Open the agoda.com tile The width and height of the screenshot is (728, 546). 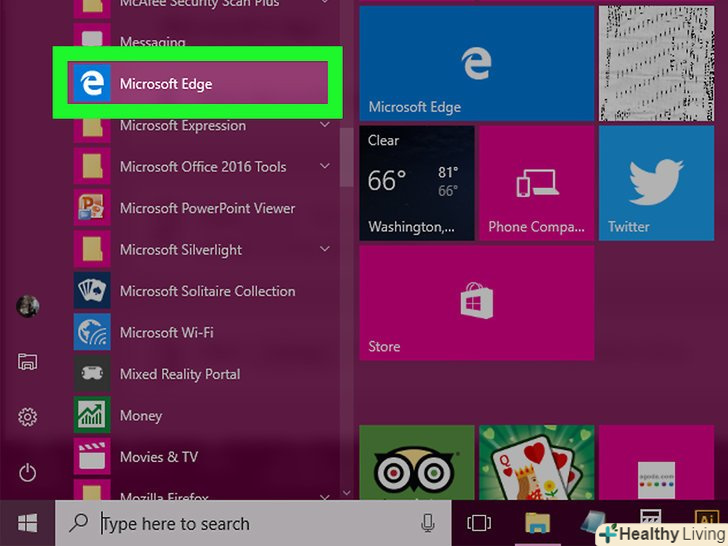pyautogui.click(x=656, y=462)
